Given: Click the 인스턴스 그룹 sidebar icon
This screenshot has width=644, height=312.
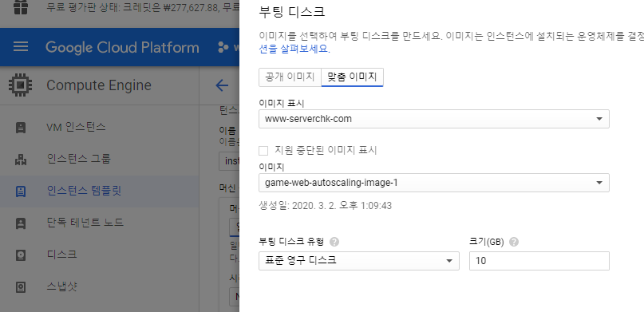Looking at the screenshot, I should (x=20, y=160).
